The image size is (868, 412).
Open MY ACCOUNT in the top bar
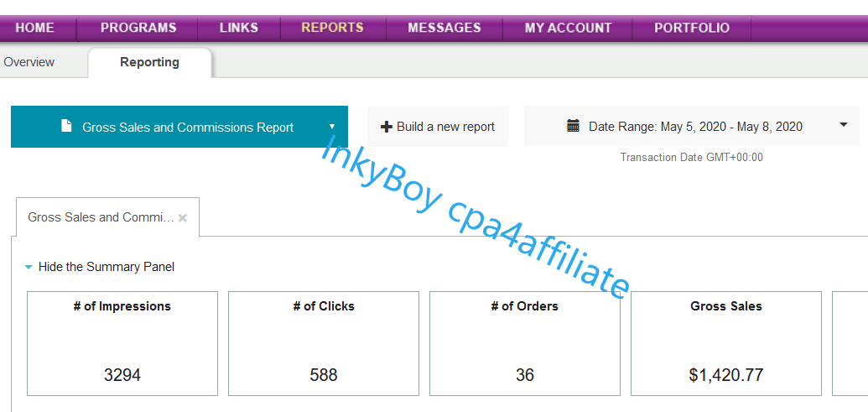point(568,28)
